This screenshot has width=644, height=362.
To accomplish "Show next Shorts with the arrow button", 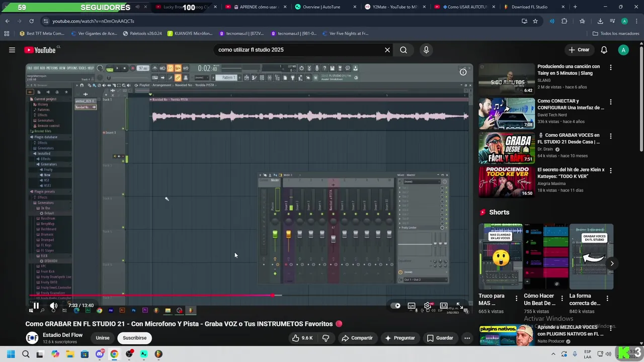I will click(x=612, y=263).
